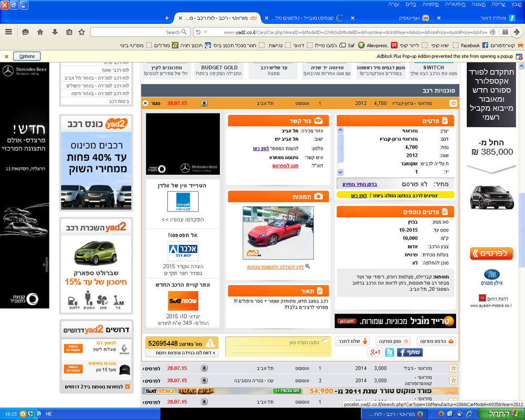This screenshot has height=420, width=525.
Task: Open the בדוק מחיר מחירון link
Action: (x=360, y=184)
